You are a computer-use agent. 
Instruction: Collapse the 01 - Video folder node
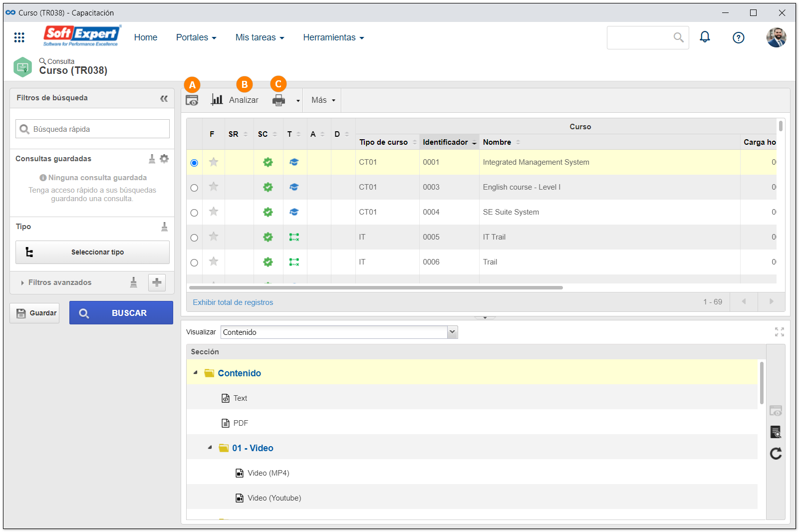(x=210, y=447)
